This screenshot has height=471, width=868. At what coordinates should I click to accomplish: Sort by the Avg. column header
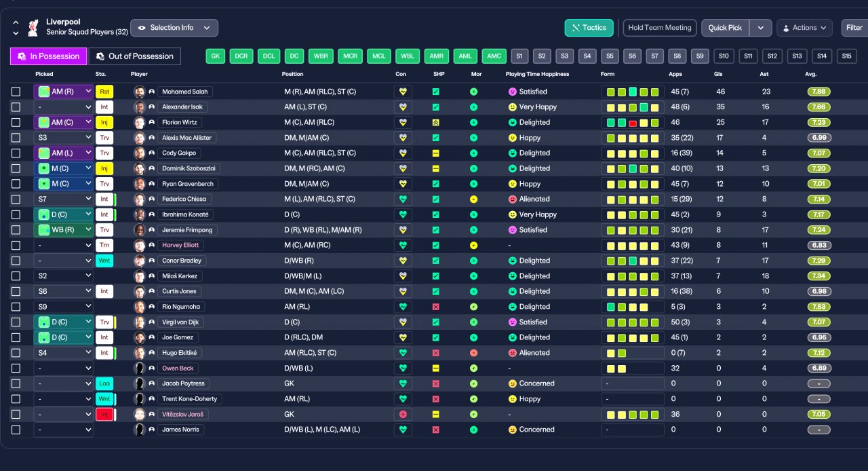pyautogui.click(x=811, y=74)
